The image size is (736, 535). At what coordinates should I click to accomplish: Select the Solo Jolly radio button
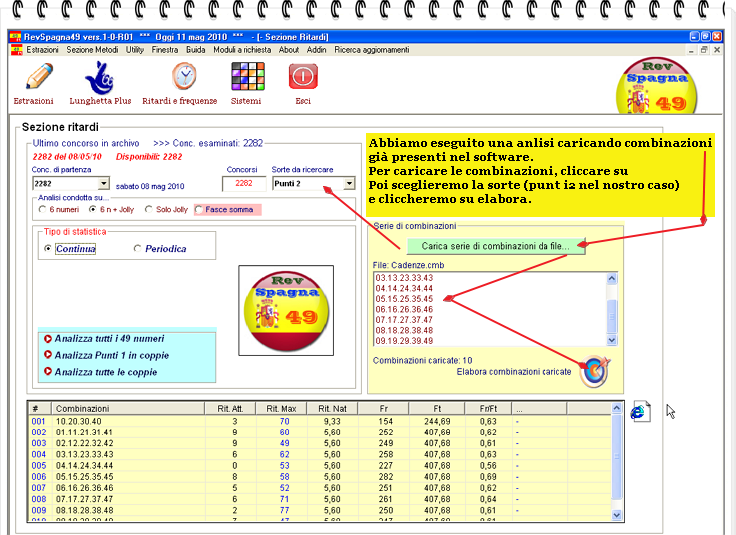click(x=149, y=209)
